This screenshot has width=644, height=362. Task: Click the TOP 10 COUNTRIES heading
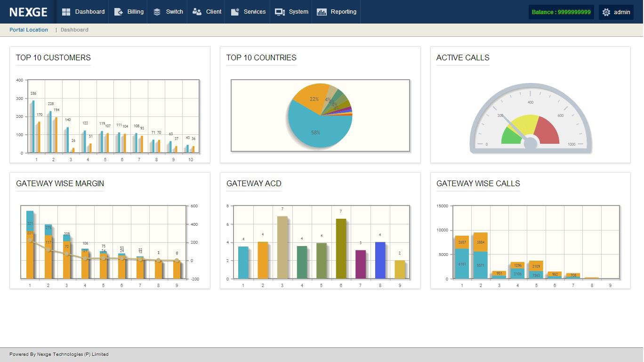261,58
